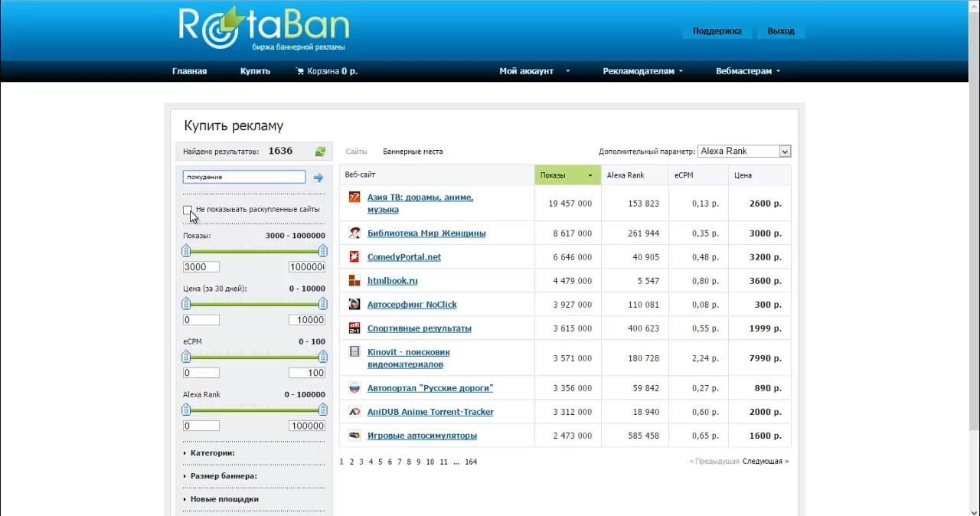This screenshot has width=980, height=516.
Task: Open the Рекламодателям dropdown menu
Action: click(x=642, y=71)
